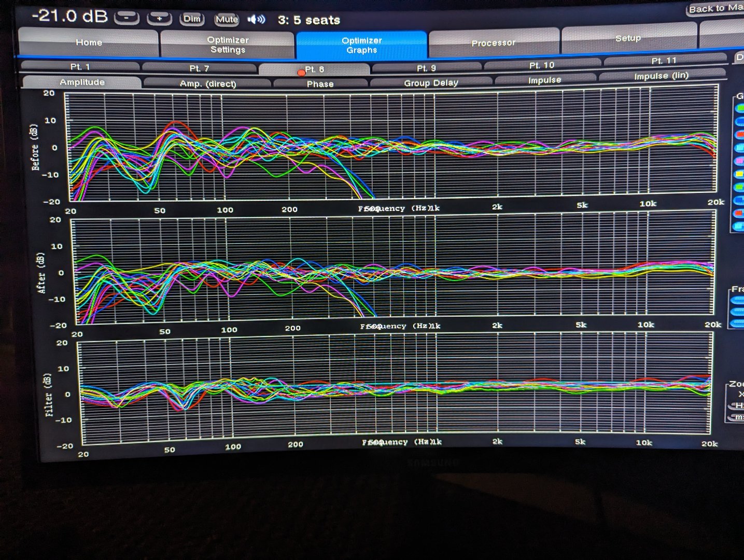Switch to the Phase graph view
This screenshot has width=744, height=560.
[320, 84]
